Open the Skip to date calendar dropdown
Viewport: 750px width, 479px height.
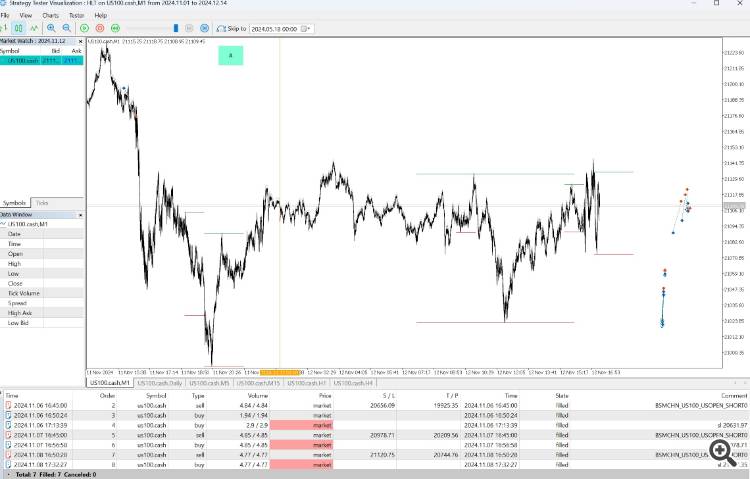tap(306, 29)
